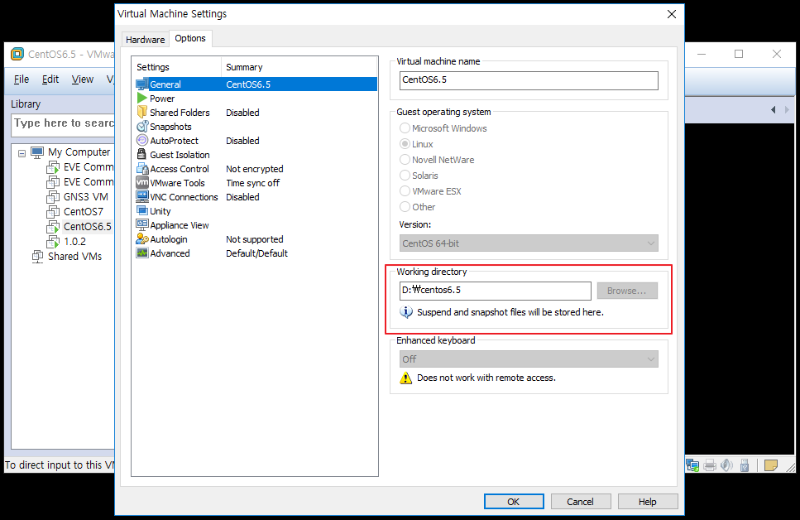Screen dimensions: 800x520
Task: Open the Version CentOS 64-bit dropdown
Action: click(529, 243)
